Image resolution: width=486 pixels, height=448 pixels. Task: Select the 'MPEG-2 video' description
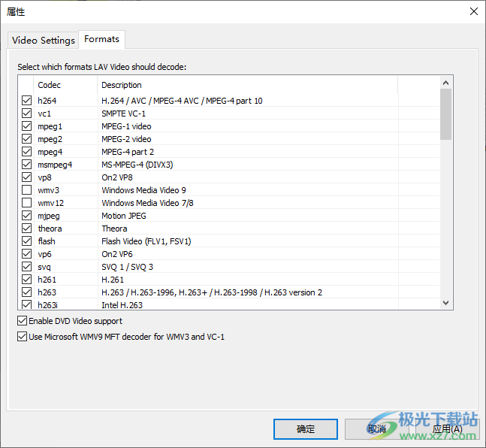pos(126,139)
